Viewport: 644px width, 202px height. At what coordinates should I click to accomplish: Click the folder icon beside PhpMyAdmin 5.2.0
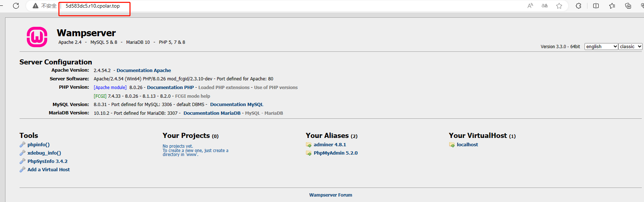(x=309, y=153)
